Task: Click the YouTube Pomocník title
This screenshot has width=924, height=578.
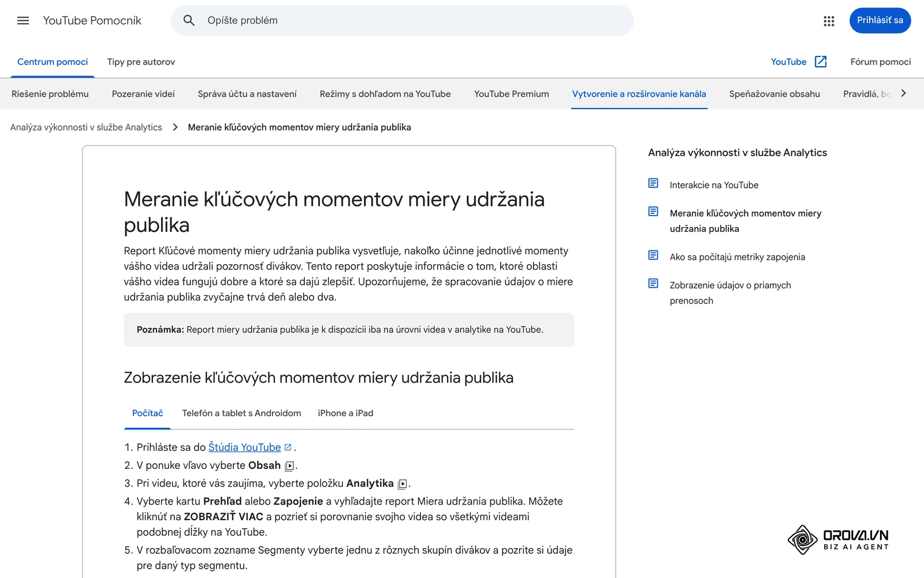Action: click(92, 21)
